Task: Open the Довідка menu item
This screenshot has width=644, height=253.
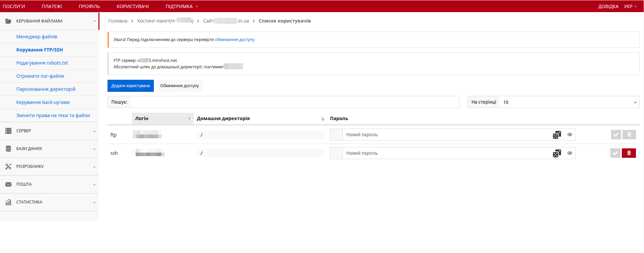Action: click(x=608, y=6)
